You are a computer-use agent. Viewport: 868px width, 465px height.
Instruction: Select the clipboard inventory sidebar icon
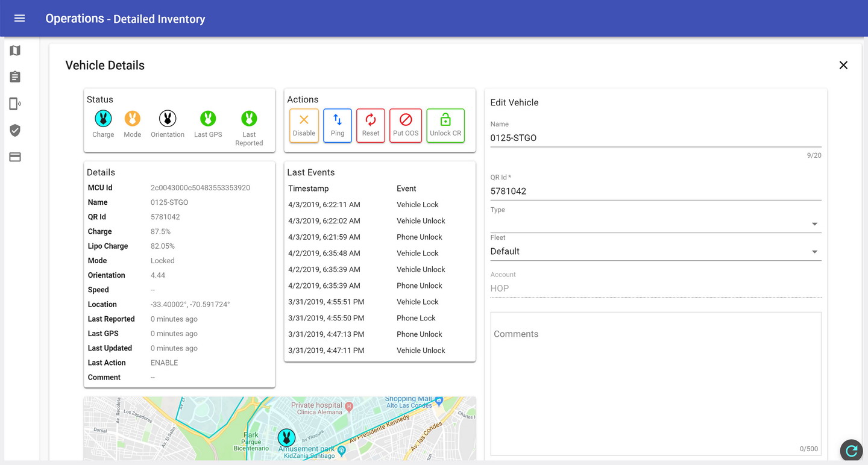[x=15, y=77]
